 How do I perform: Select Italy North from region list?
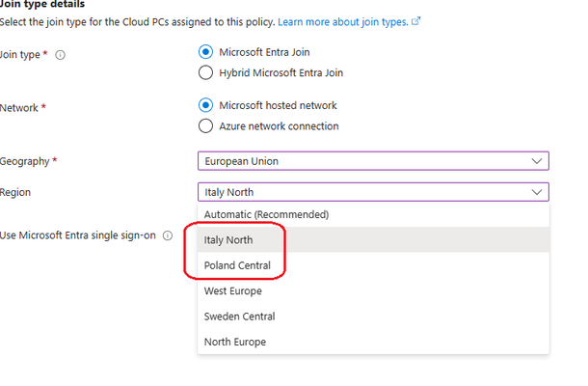[x=373, y=239]
